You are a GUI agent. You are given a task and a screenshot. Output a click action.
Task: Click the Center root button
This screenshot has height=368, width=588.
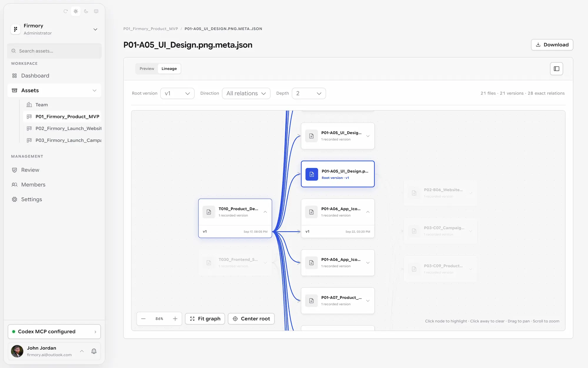(x=251, y=319)
